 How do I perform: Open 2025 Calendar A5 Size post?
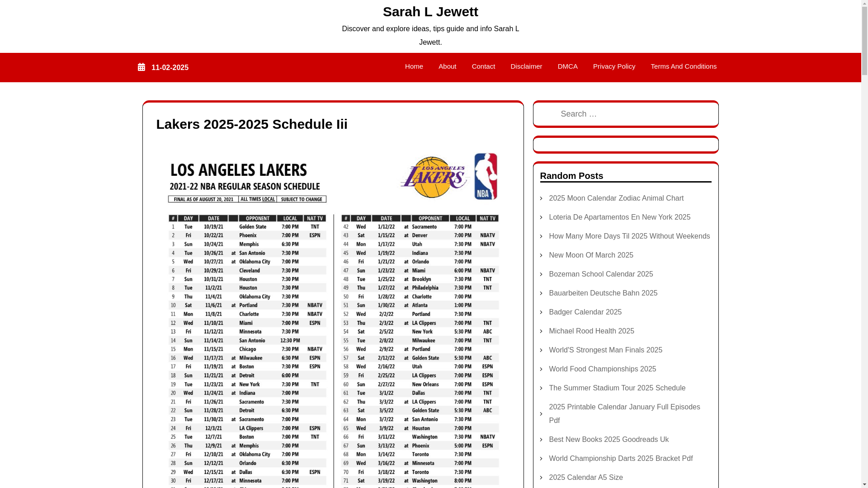pyautogui.click(x=585, y=478)
